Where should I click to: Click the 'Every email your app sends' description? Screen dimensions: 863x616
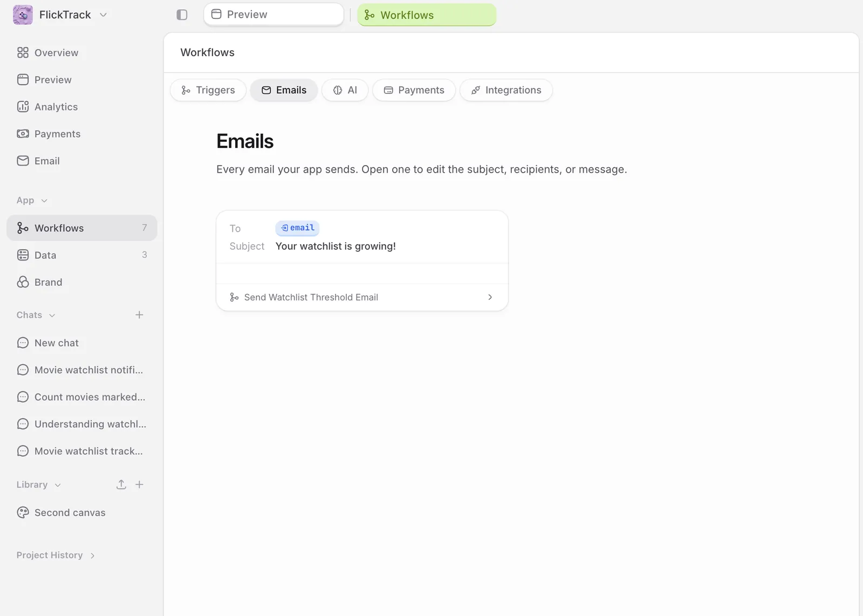pyautogui.click(x=422, y=169)
